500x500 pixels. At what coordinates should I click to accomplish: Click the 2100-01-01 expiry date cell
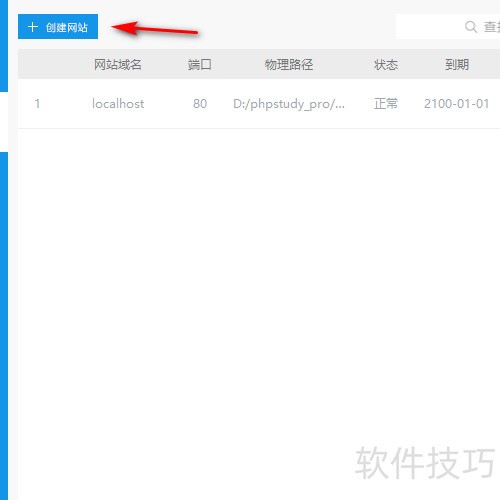point(456,104)
